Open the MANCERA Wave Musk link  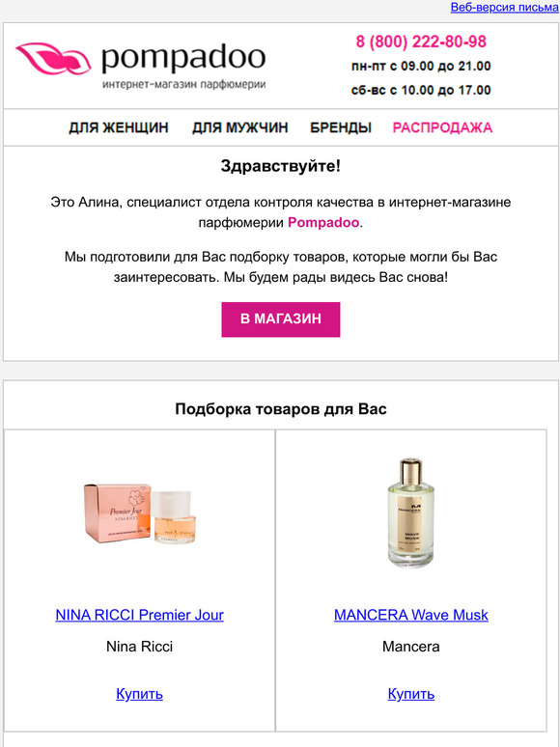(x=410, y=615)
